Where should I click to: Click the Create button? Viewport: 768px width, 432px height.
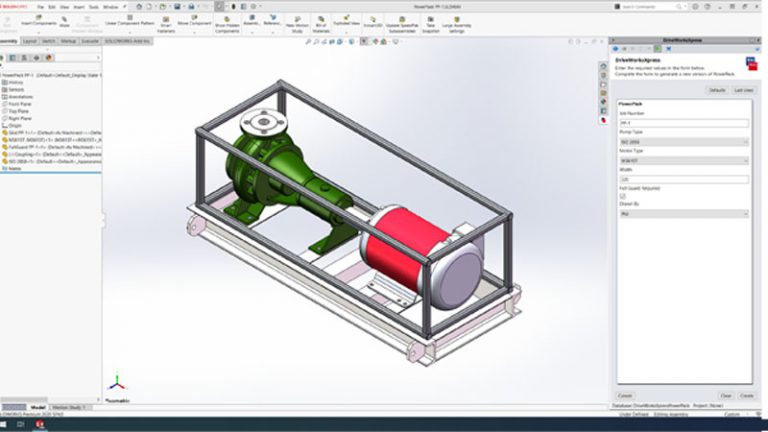(746, 396)
